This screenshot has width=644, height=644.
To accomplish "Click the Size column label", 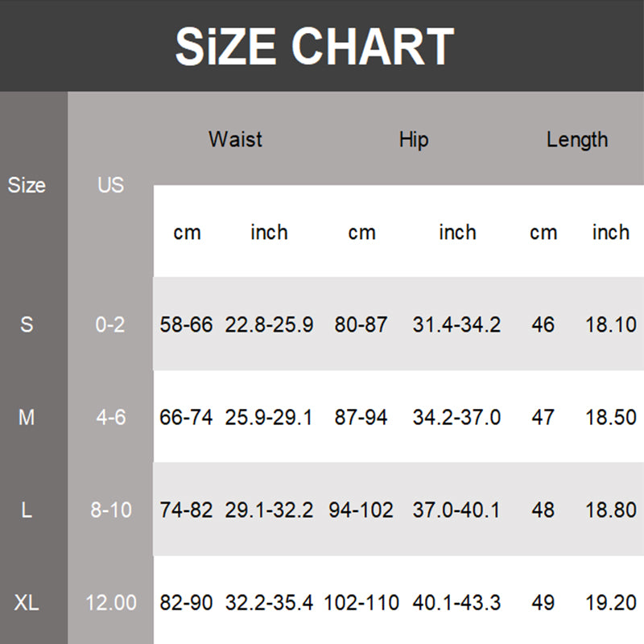I will (x=27, y=185).
